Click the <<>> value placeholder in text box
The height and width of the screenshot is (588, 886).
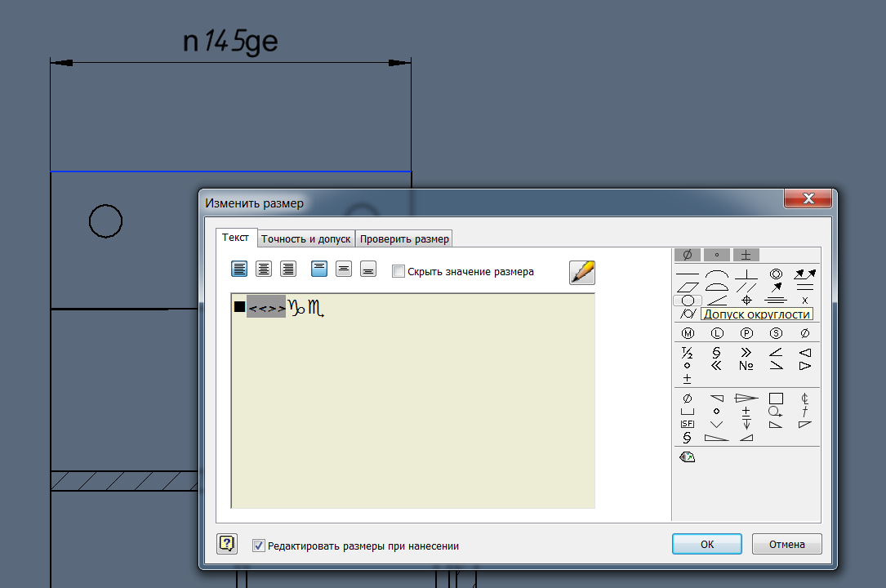coord(267,307)
